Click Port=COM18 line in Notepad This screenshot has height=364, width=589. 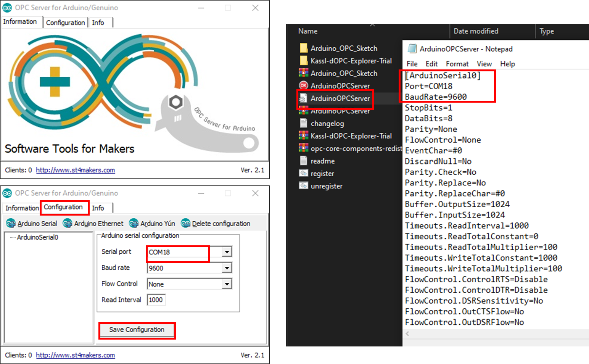pyautogui.click(x=428, y=86)
